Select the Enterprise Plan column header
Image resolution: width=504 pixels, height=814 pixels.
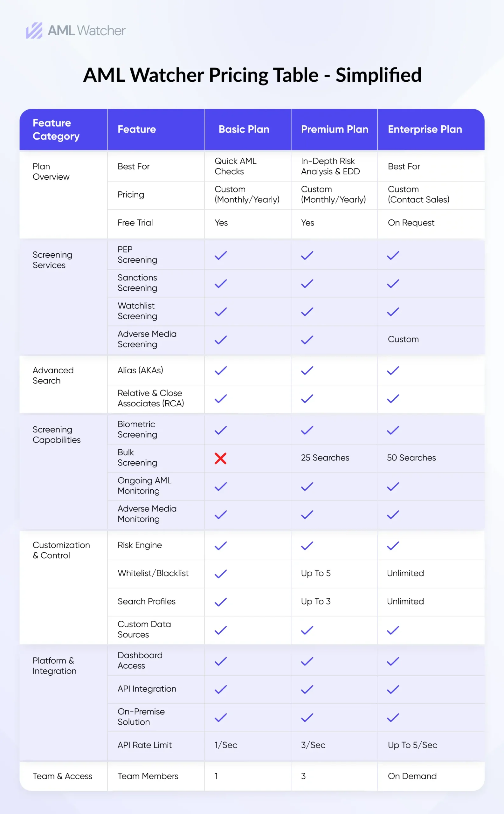tap(425, 129)
